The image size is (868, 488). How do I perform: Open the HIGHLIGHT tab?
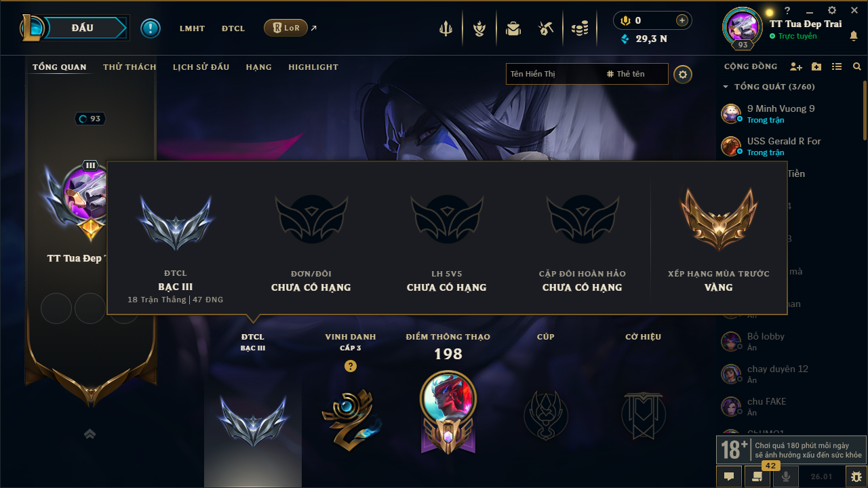coord(313,67)
